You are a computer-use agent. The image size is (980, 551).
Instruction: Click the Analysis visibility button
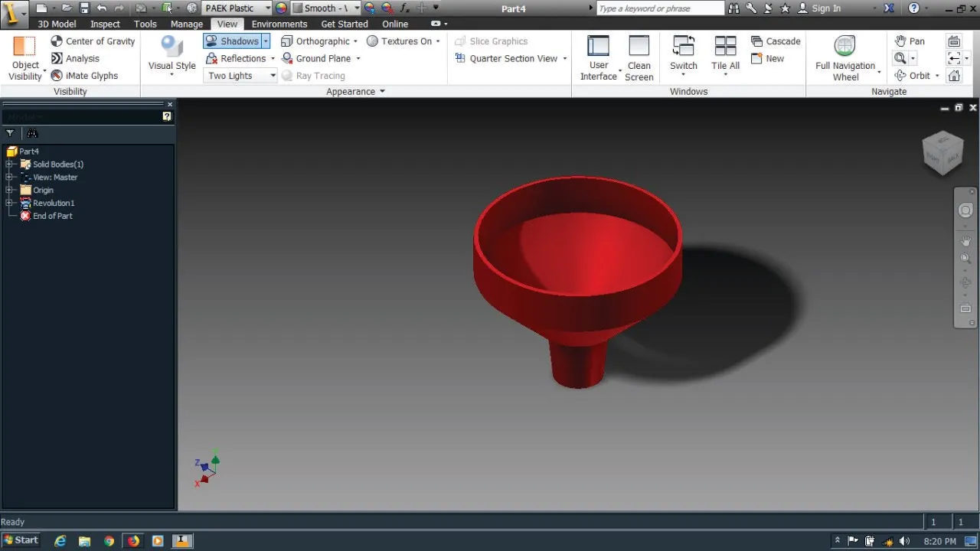click(75, 58)
